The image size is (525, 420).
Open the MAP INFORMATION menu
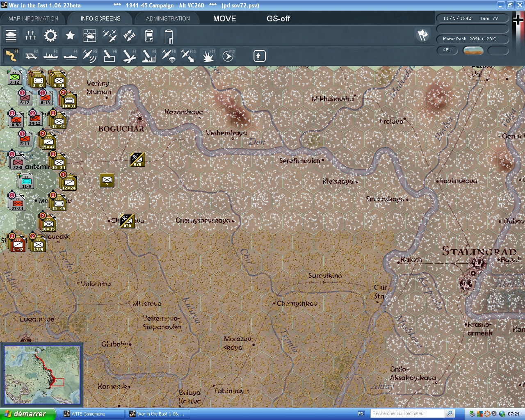point(33,18)
